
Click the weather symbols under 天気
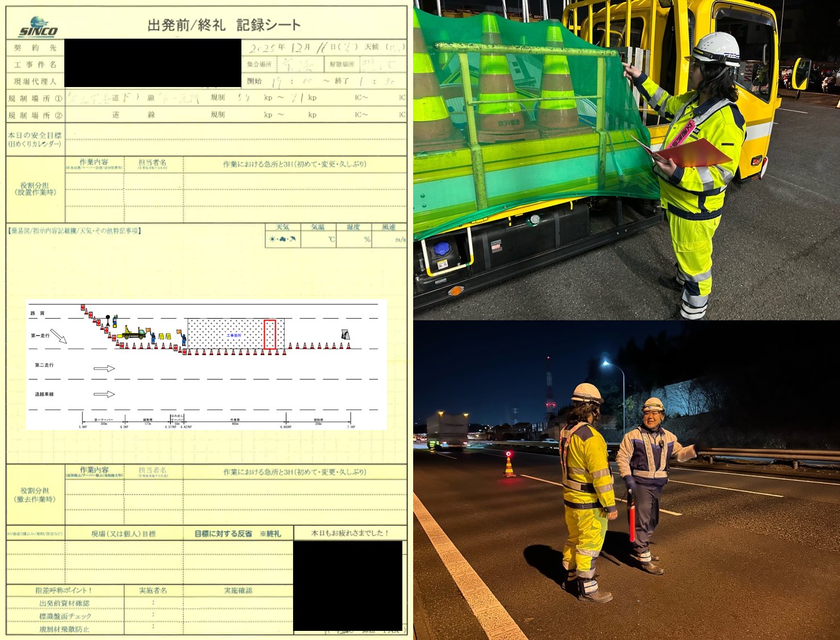click(283, 240)
